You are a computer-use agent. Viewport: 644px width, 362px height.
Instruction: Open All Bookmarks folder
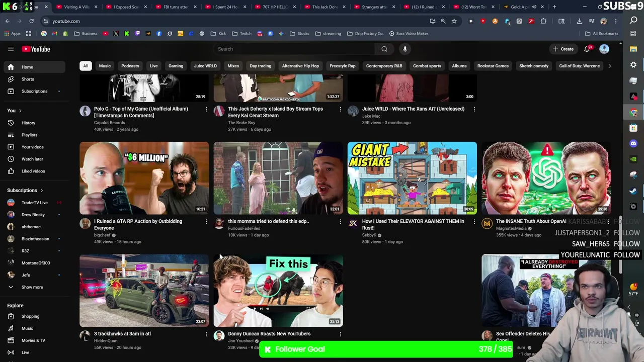coord(601,34)
